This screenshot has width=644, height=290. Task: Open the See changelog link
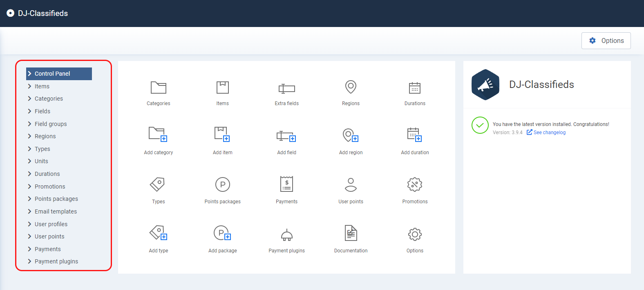pos(546,133)
